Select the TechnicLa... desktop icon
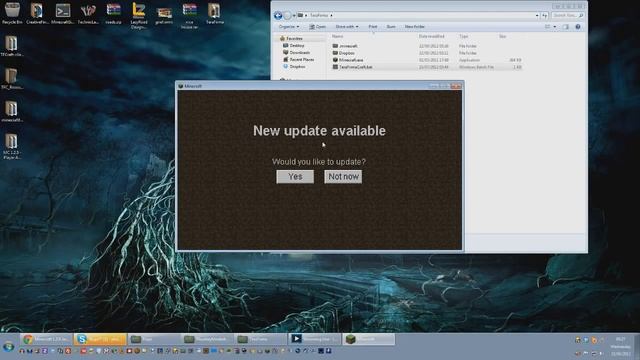Viewport: 640px width, 360px height. (88, 13)
